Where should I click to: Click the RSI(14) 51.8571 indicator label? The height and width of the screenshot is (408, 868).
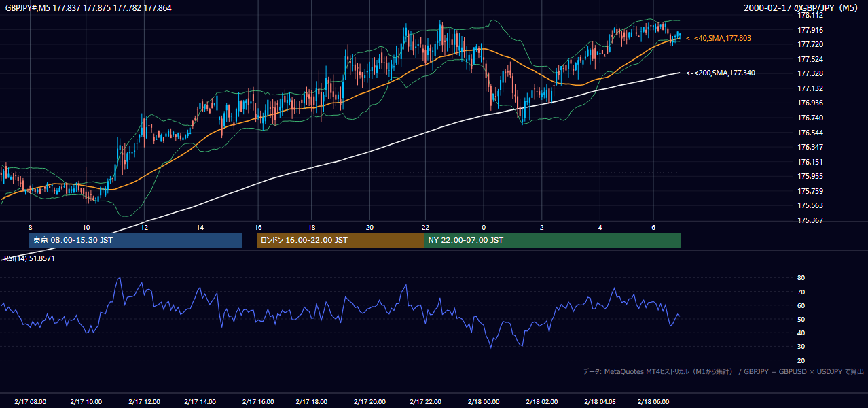[30, 258]
